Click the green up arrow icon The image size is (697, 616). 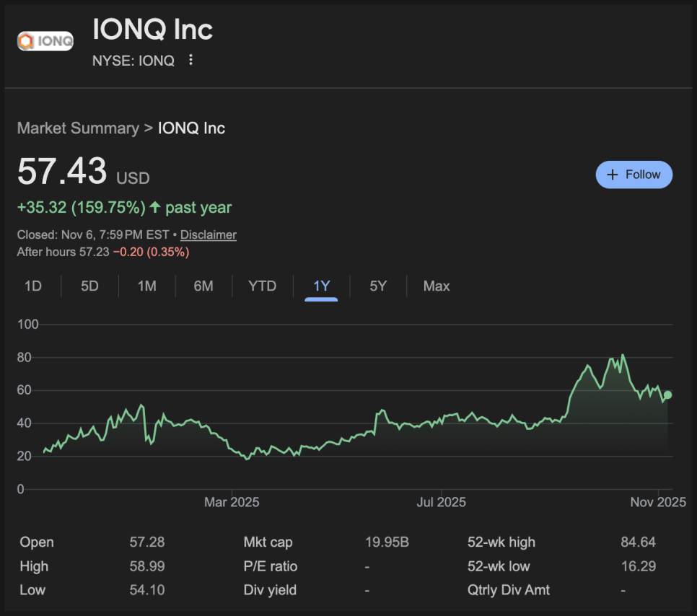pyautogui.click(x=154, y=208)
